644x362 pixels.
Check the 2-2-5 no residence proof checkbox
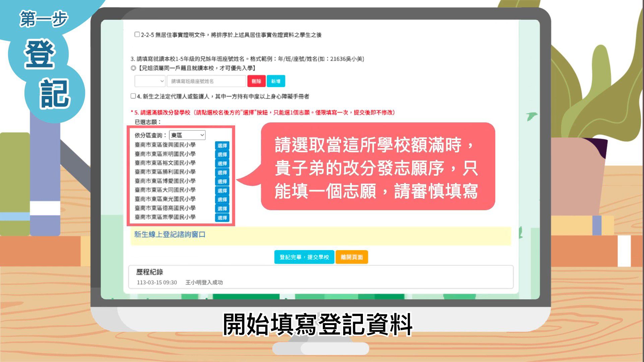(137, 35)
